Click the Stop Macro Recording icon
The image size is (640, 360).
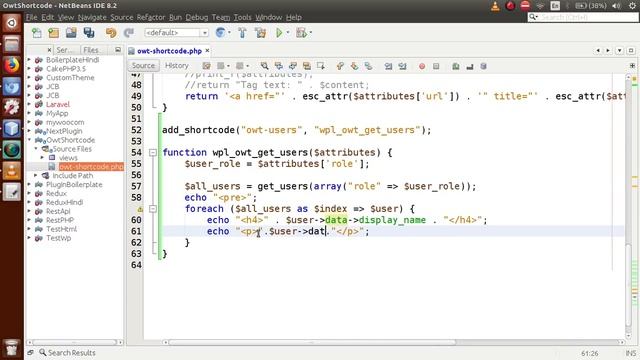pyautogui.click(x=436, y=66)
